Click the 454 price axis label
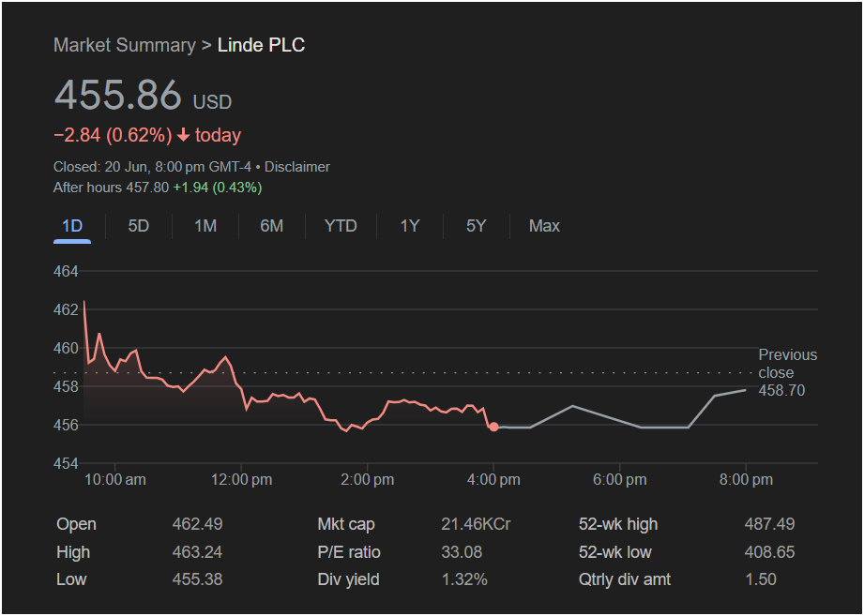Viewport: 864px width, 616px height. pos(66,463)
